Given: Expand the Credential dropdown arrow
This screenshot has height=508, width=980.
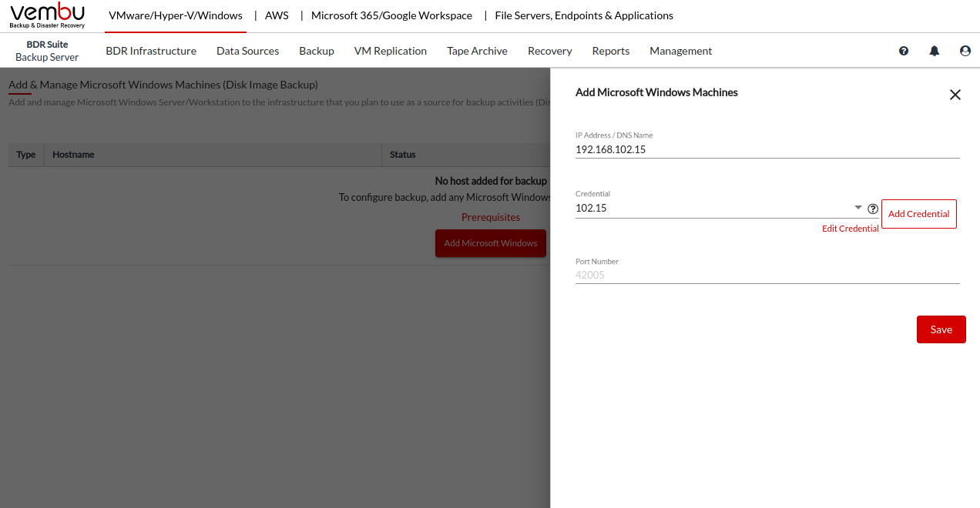Looking at the screenshot, I should (858, 208).
